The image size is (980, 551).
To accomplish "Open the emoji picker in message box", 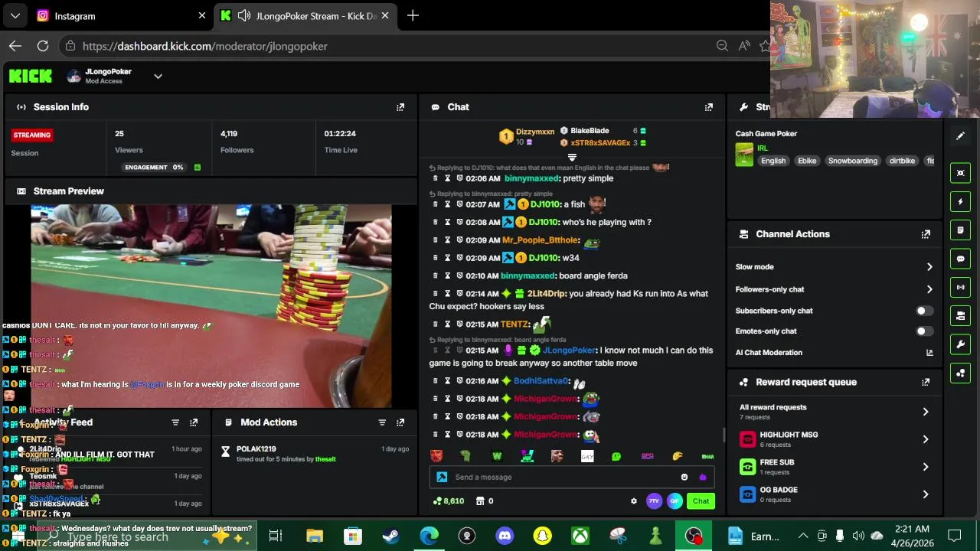I will (684, 477).
